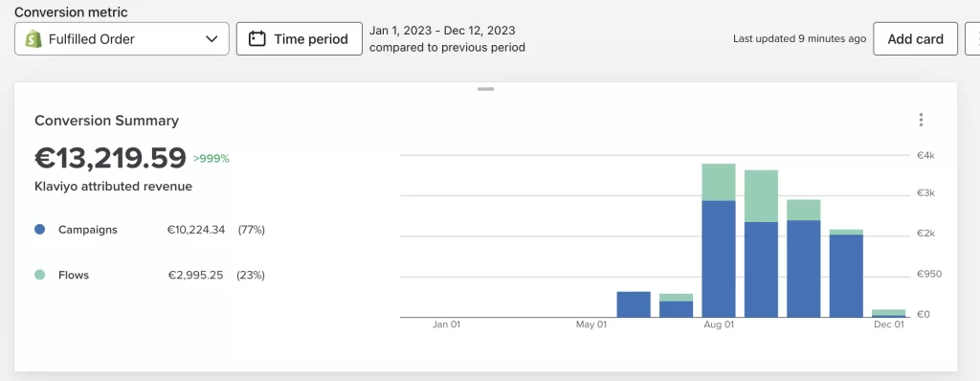
Task: Click the tallest August bar's blue segment
Action: coord(719,259)
